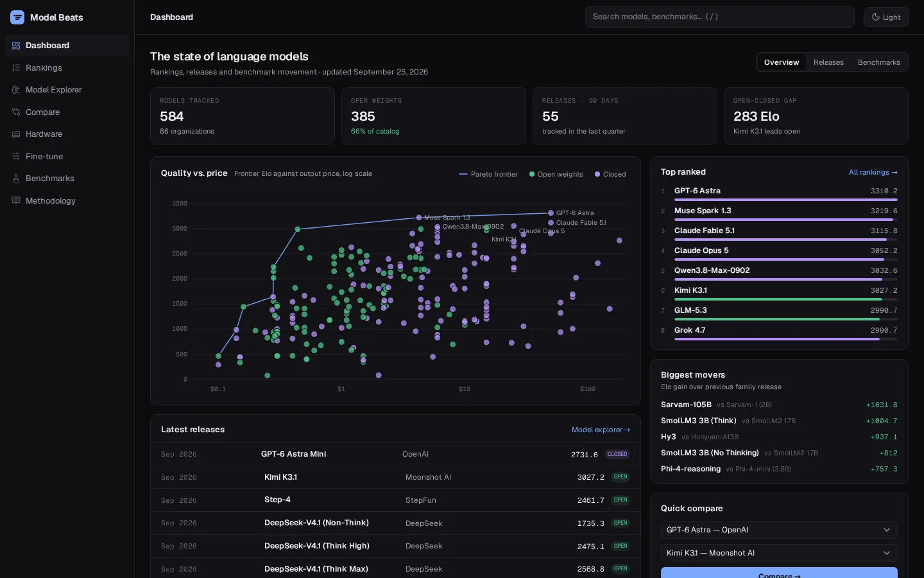Viewport: 924px width, 578px height.
Task: Select DeepSeek-V4.1 (Non-Think) release row
Action: 395,523
